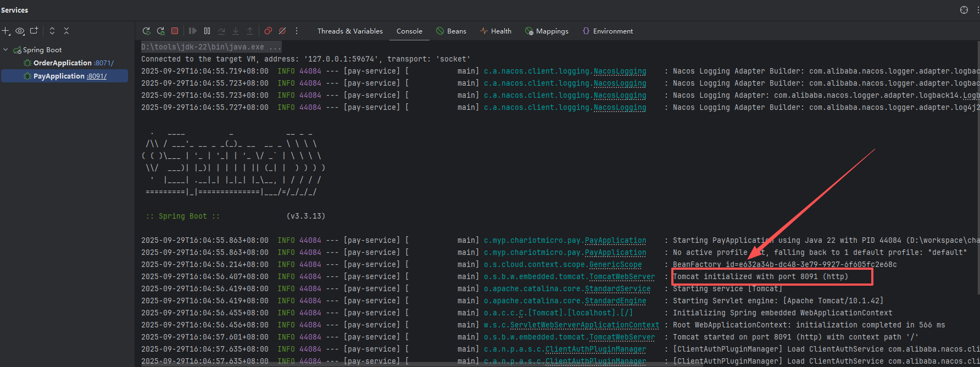Open the first NacosLogging class link
Screen dimensions: 980x367
(x=620, y=71)
